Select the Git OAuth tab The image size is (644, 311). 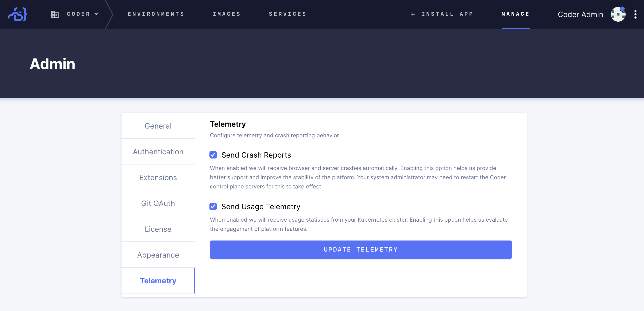158,203
